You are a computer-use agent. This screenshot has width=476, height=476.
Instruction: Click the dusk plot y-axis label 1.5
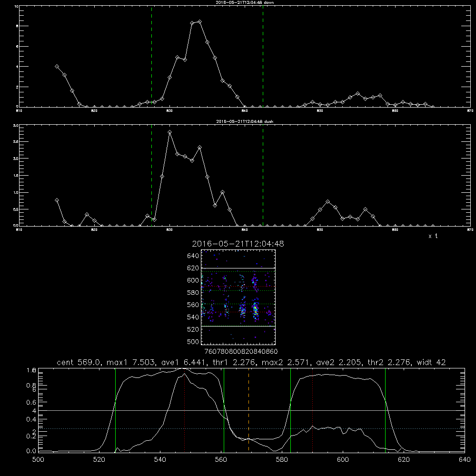pos(16,176)
